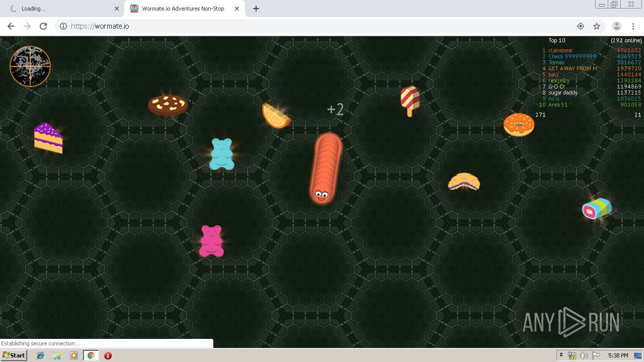The height and width of the screenshot is (362, 644).
Task: Click the croissant pastry item
Action: (x=464, y=182)
